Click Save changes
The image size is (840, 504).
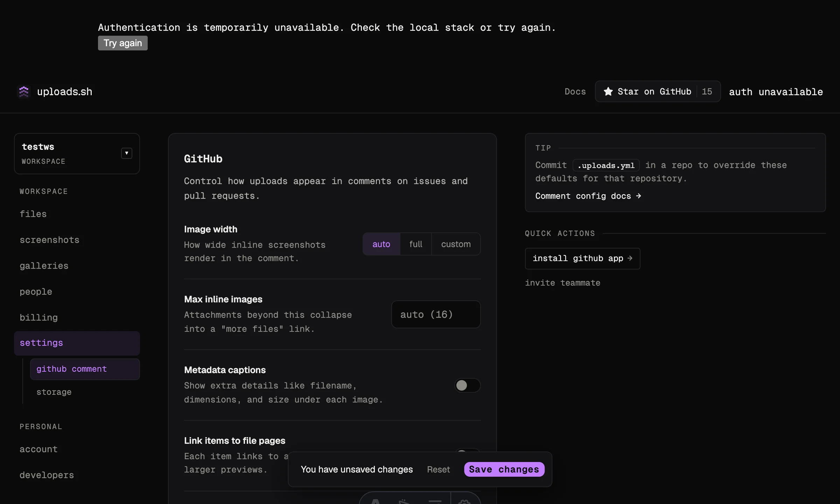tap(504, 469)
